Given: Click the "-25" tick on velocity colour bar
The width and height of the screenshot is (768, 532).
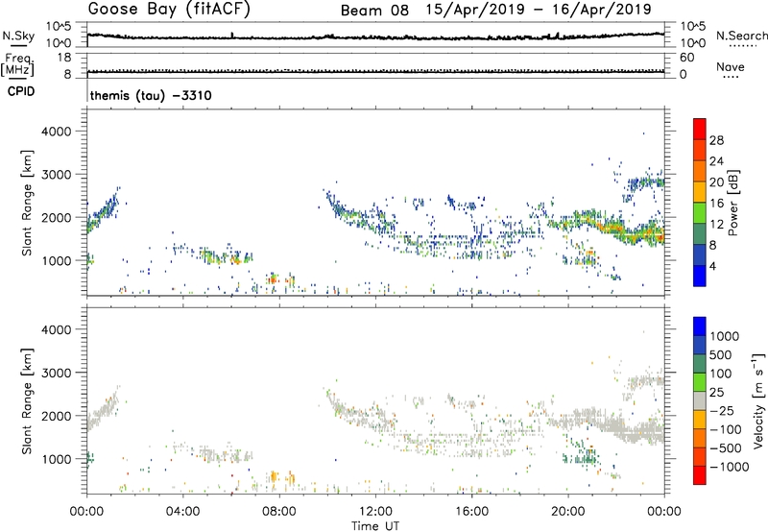Looking at the screenshot, I should coord(721,411).
